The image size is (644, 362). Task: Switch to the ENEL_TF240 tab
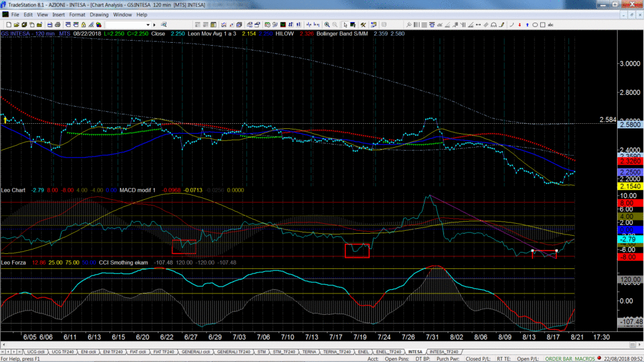(x=389, y=352)
